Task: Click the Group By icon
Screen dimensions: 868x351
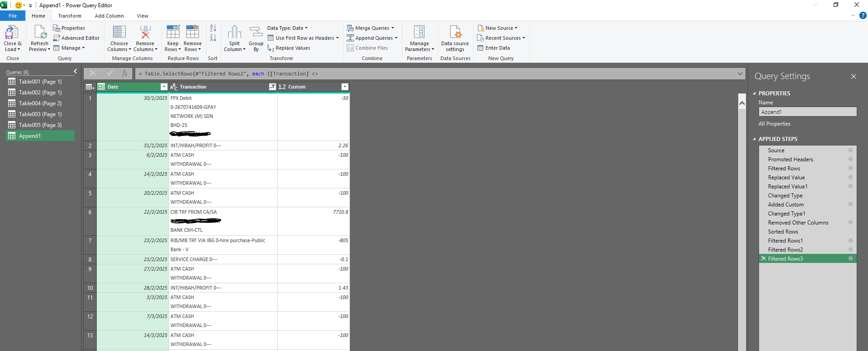Action: pyautogui.click(x=256, y=33)
